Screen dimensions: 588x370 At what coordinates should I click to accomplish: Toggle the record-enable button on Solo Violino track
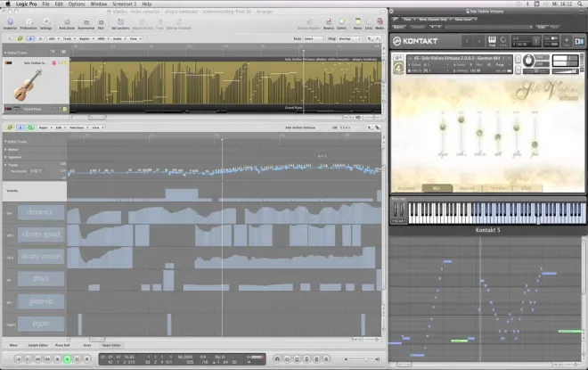click(x=54, y=63)
